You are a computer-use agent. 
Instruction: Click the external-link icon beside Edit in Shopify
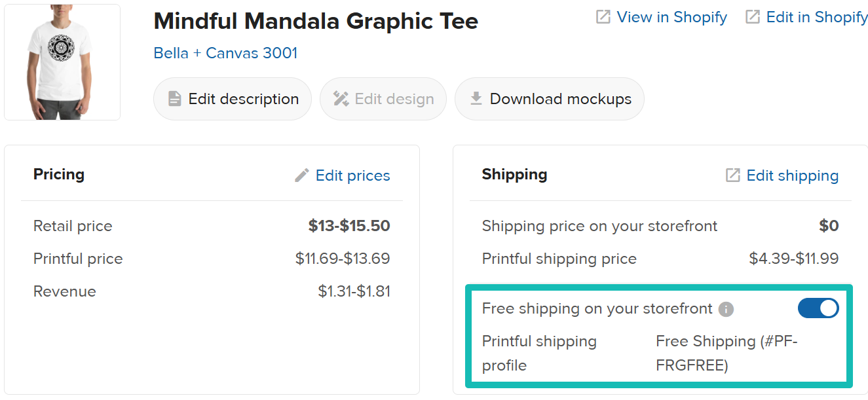pos(753,17)
